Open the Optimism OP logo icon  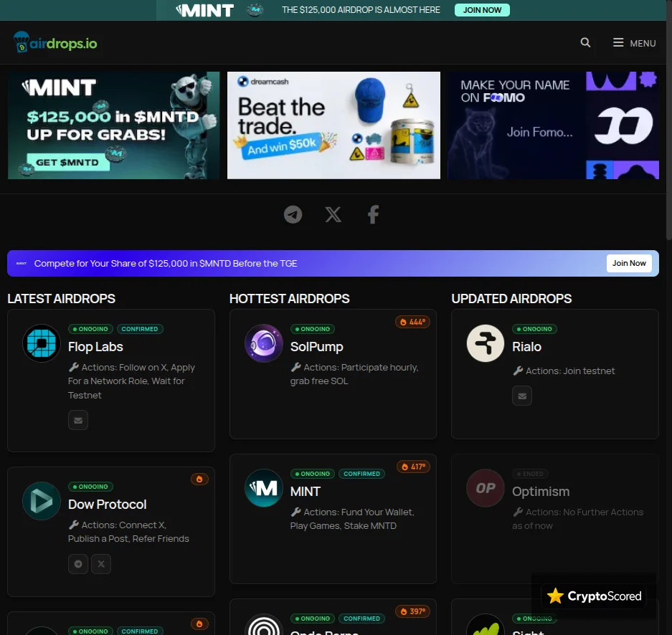pos(486,488)
